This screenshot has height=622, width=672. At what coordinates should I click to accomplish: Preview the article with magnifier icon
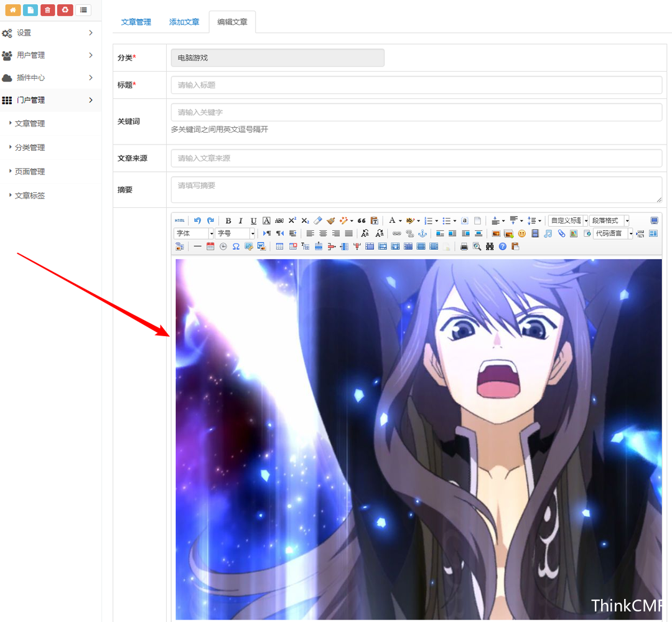point(477,246)
